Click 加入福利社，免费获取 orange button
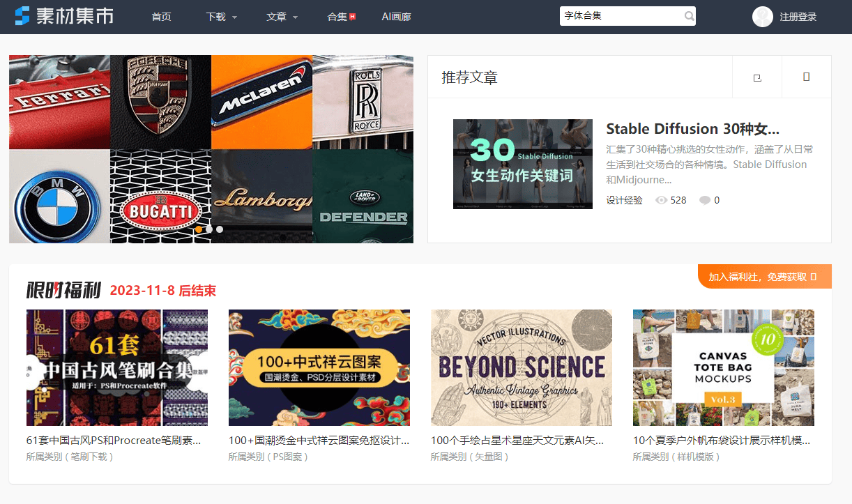The width and height of the screenshot is (852, 504). coord(763,277)
